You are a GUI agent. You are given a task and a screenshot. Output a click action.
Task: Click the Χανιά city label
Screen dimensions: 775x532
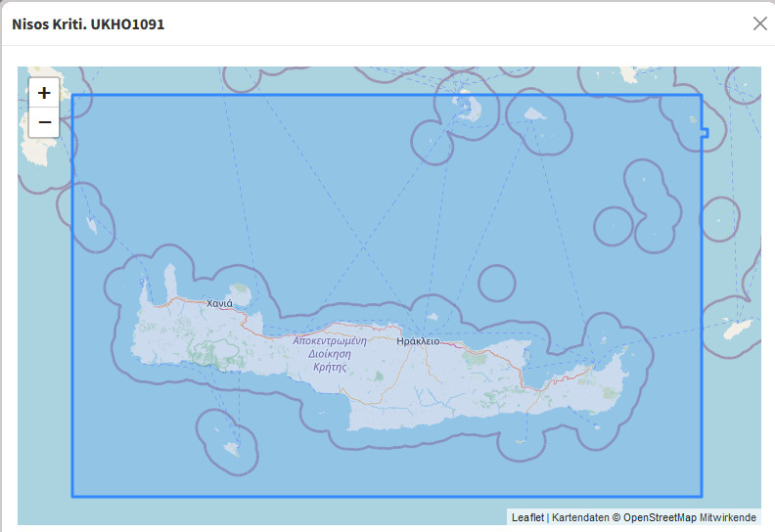point(219,303)
